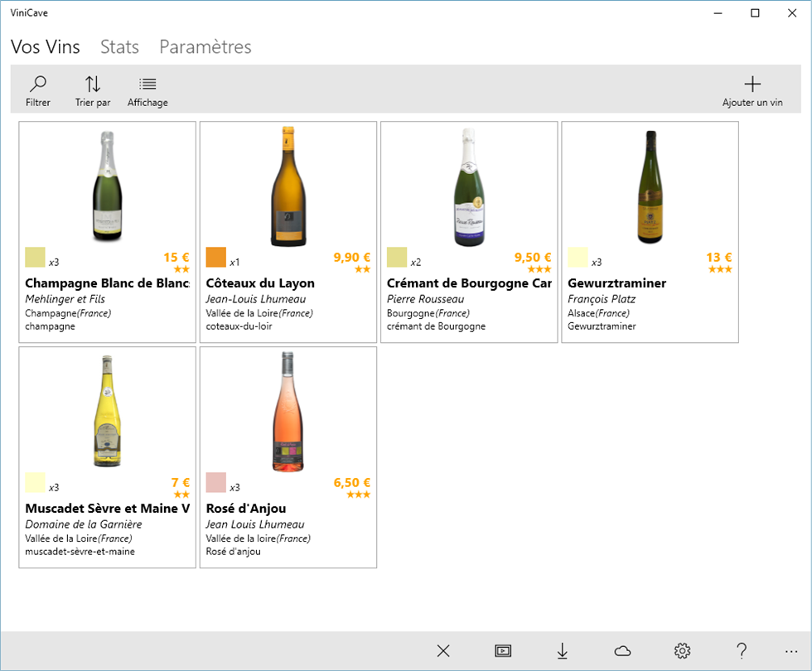Switch to the Stats tab
Viewport: 812px width, 671px height.
coord(119,47)
